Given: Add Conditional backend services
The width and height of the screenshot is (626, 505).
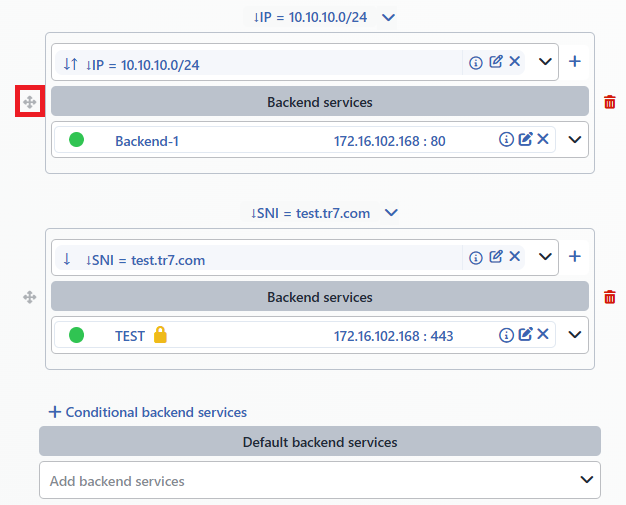Looking at the screenshot, I should click(x=148, y=412).
